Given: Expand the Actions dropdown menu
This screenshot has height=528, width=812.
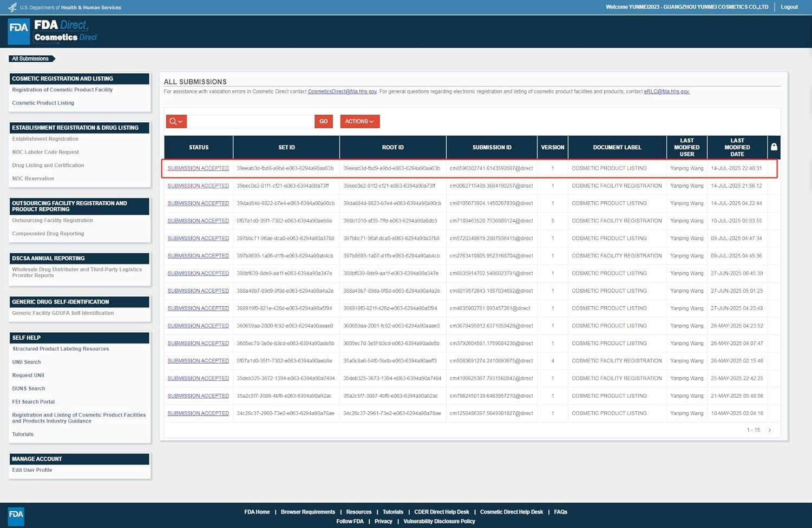Looking at the screenshot, I should (x=359, y=122).
